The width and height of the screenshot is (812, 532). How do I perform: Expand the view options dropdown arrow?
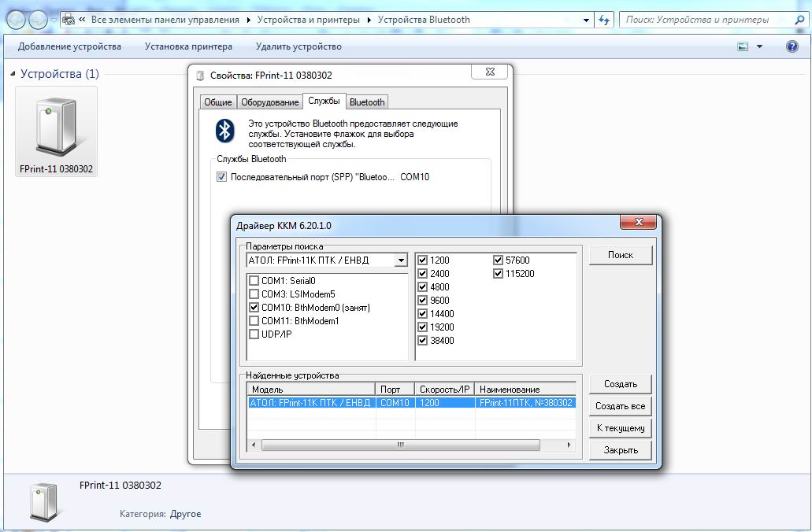point(759,46)
